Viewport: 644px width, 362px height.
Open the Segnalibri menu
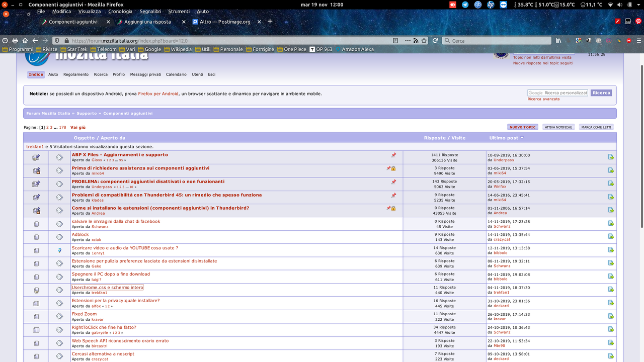[x=150, y=11]
